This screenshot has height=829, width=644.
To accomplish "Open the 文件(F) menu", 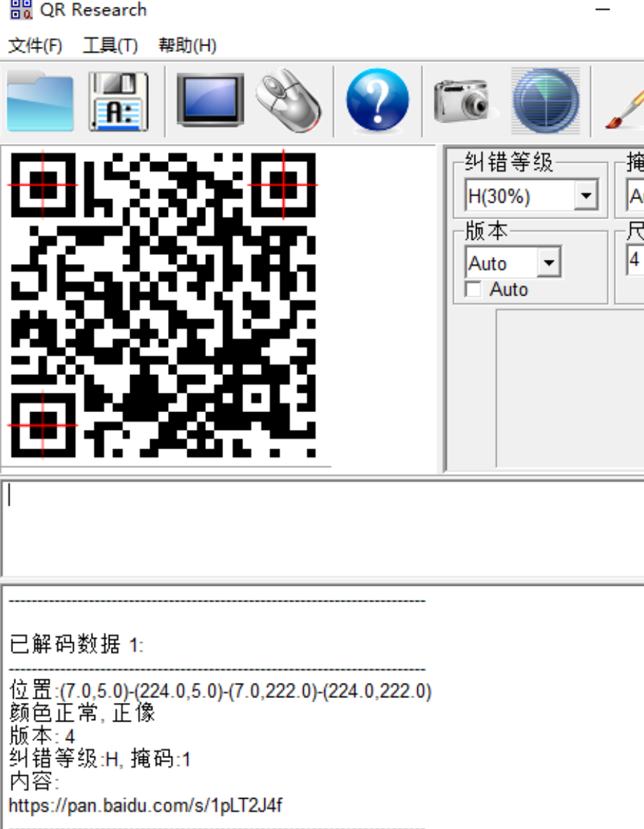I will (x=35, y=46).
